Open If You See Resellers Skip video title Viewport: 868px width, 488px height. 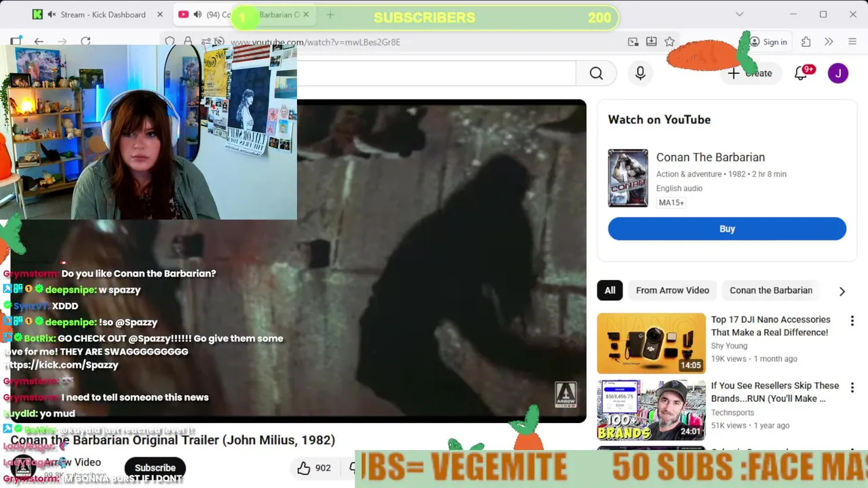[775, 392]
